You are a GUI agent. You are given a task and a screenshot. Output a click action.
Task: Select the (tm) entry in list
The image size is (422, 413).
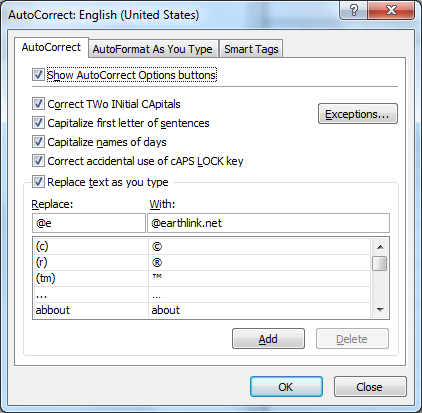202,278
